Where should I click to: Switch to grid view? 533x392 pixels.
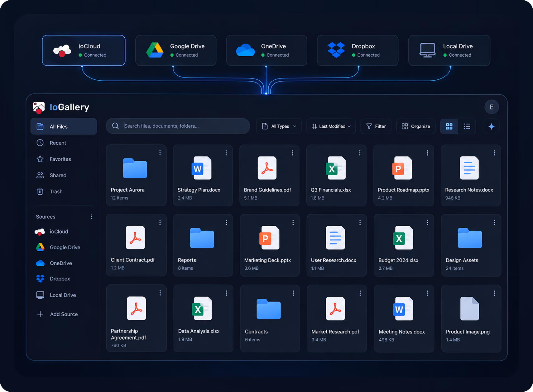(449, 126)
